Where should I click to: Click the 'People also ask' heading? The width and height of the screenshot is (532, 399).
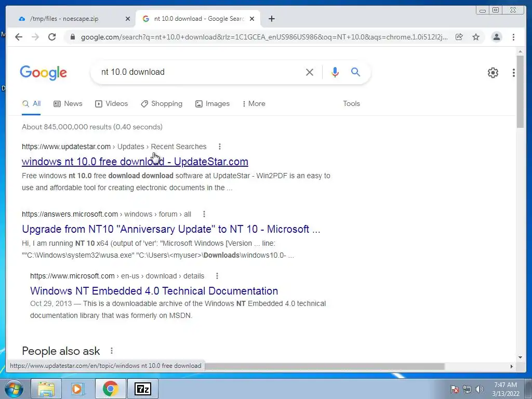(x=61, y=351)
